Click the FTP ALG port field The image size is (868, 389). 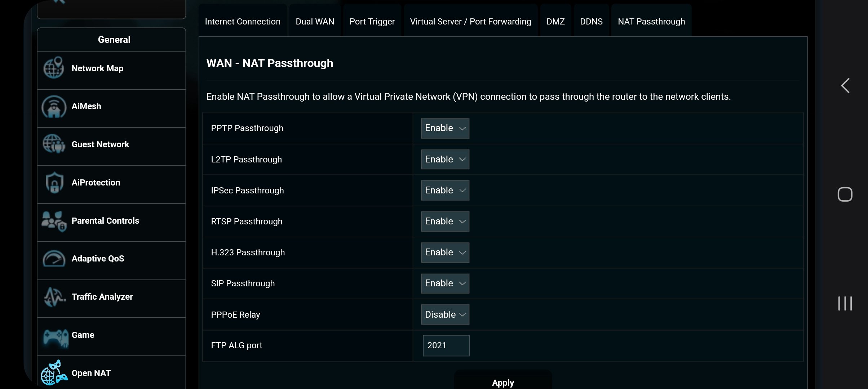pyautogui.click(x=446, y=345)
